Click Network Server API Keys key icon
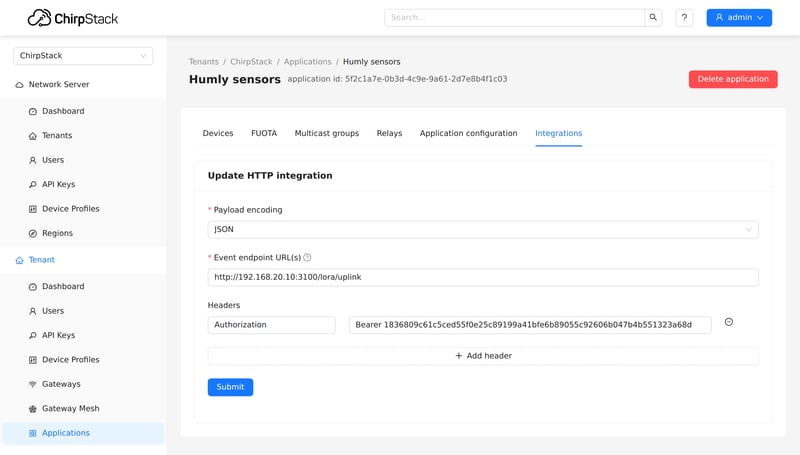This screenshot has height=455, width=800. (33, 185)
